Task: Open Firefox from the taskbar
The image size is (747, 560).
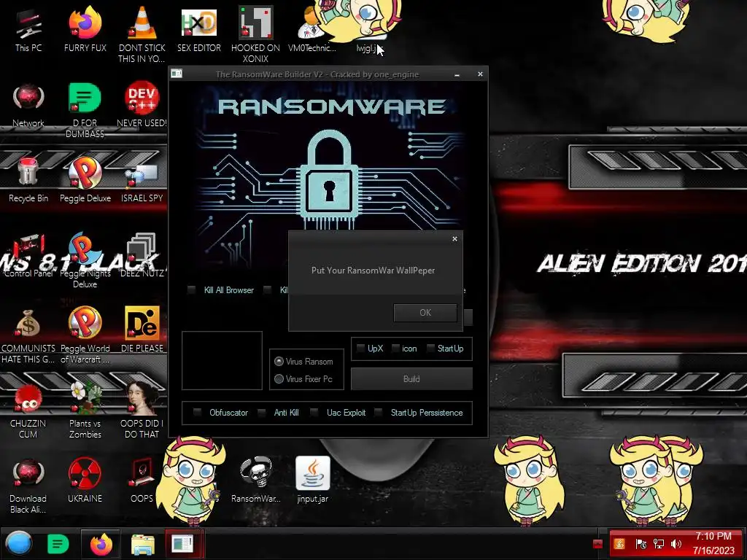Action: [x=101, y=544]
